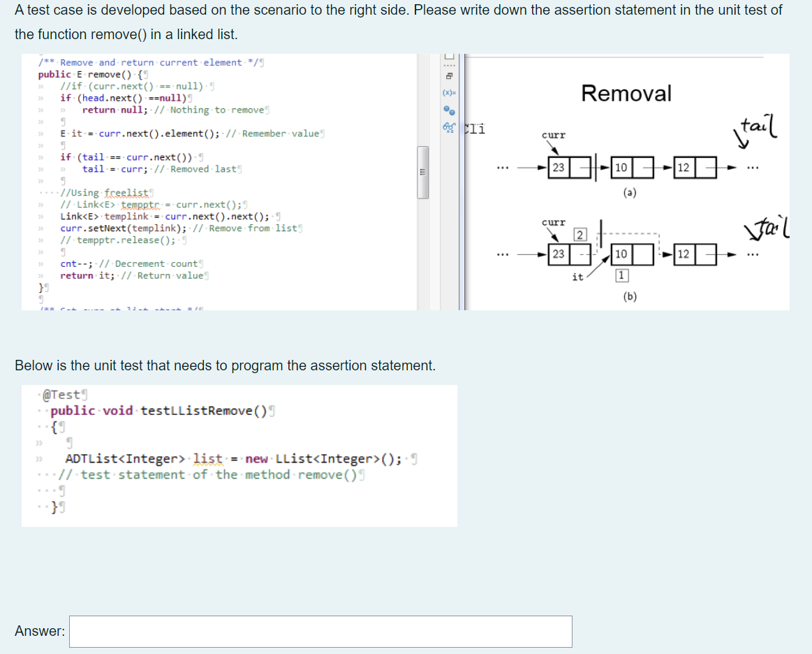This screenshot has height=654, width=812.
Task: Select the Variables (x)= icon in the sidebar
Action: tap(449, 93)
